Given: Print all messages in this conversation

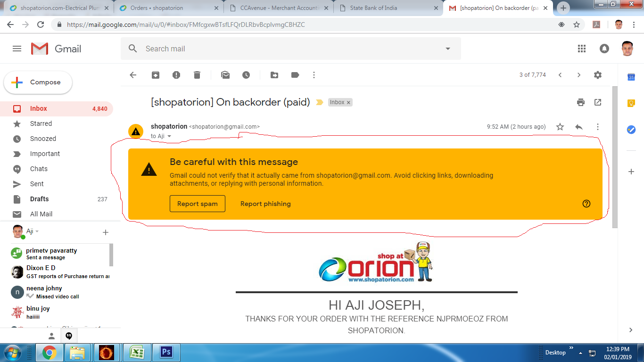Looking at the screenshot, I should click(x=581, y=102).
